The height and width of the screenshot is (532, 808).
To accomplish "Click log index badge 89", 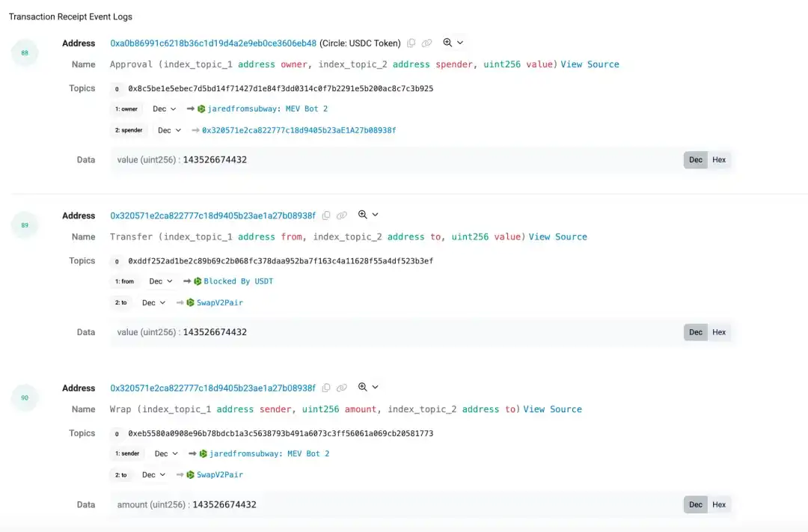I will tap(25, 225).
